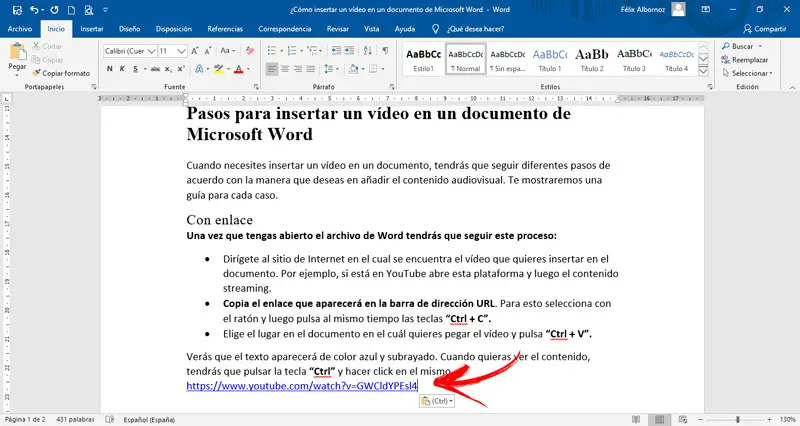Open Fuente dialog launcher

point(256,87)
